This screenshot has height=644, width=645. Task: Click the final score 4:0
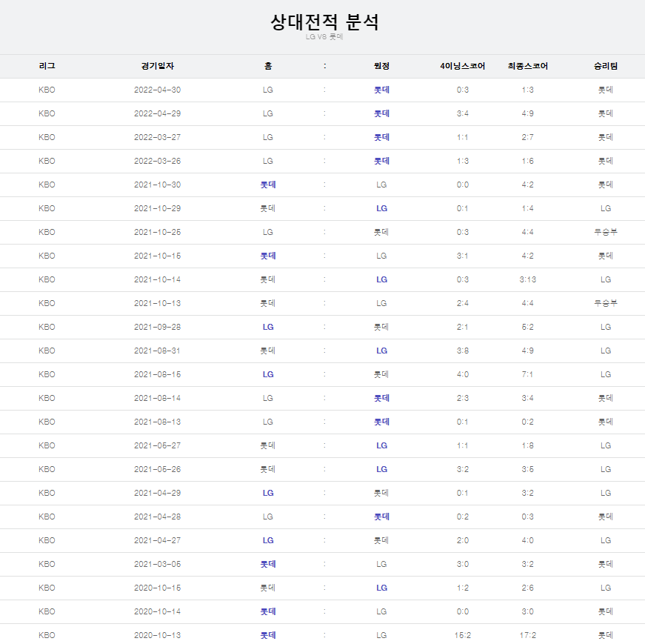(527, 540)
